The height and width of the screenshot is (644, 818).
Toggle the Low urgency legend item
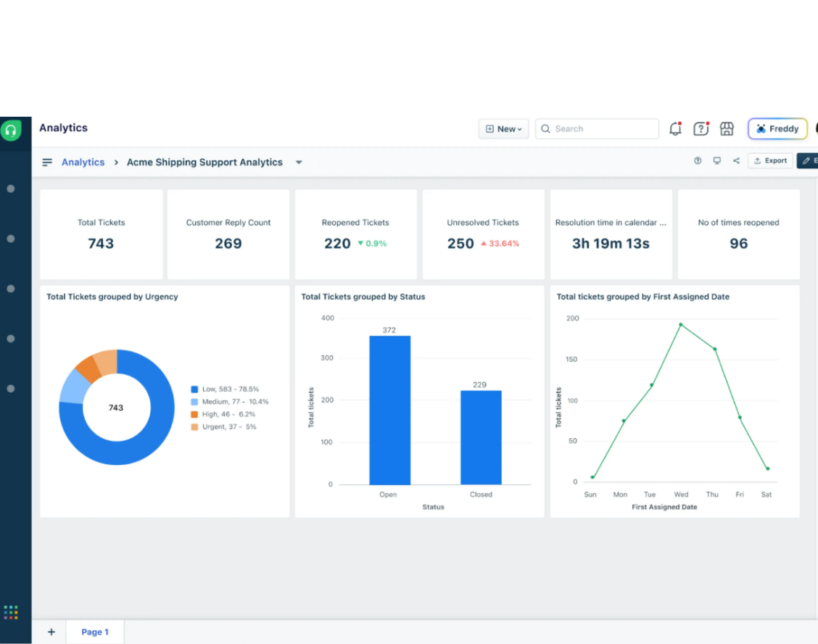click(225, 389)
